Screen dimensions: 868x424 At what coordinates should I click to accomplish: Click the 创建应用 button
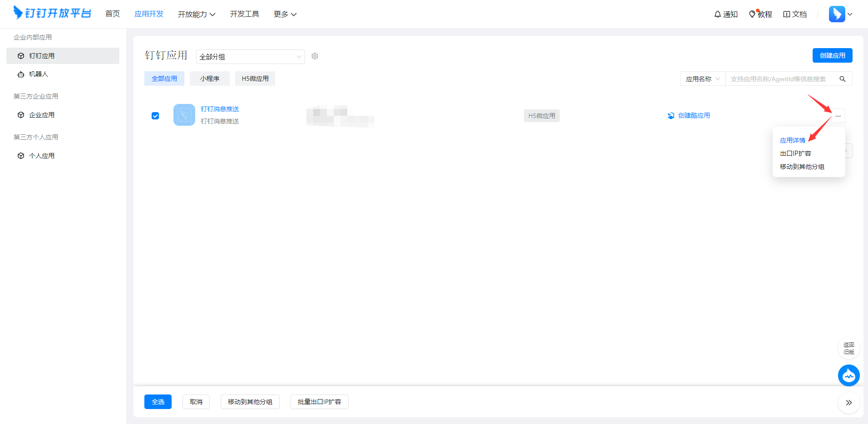click(x=832, y=55)
